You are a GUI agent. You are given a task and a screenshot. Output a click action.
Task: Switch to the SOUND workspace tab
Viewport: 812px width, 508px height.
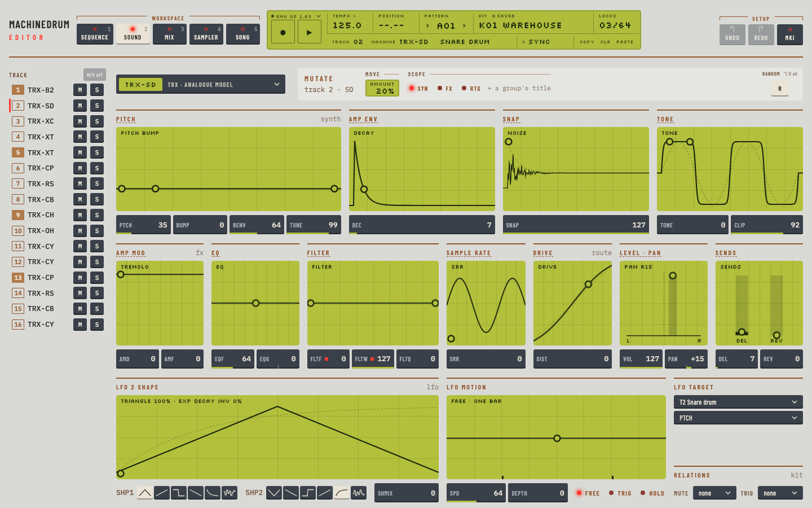(x=133, y=34)
